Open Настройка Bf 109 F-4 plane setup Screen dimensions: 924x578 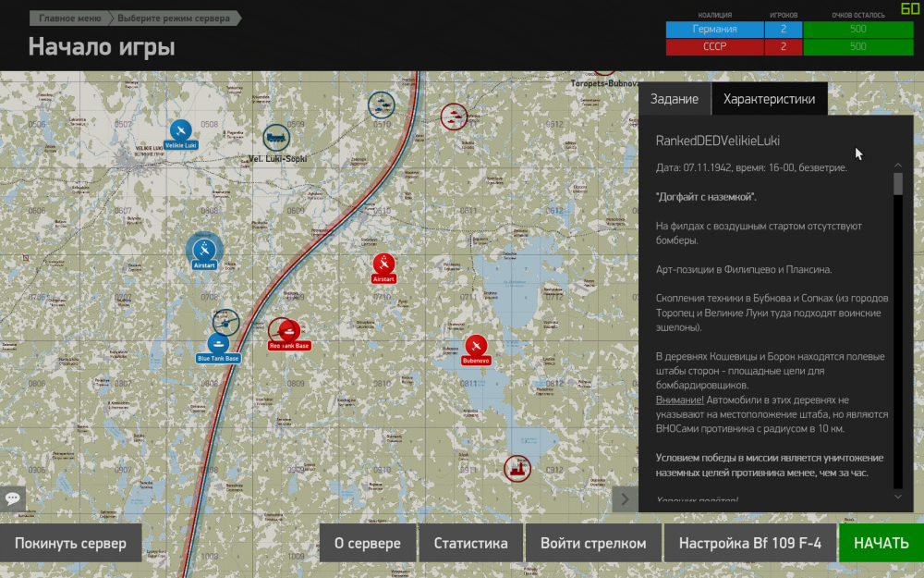click(x=749, y=543)
